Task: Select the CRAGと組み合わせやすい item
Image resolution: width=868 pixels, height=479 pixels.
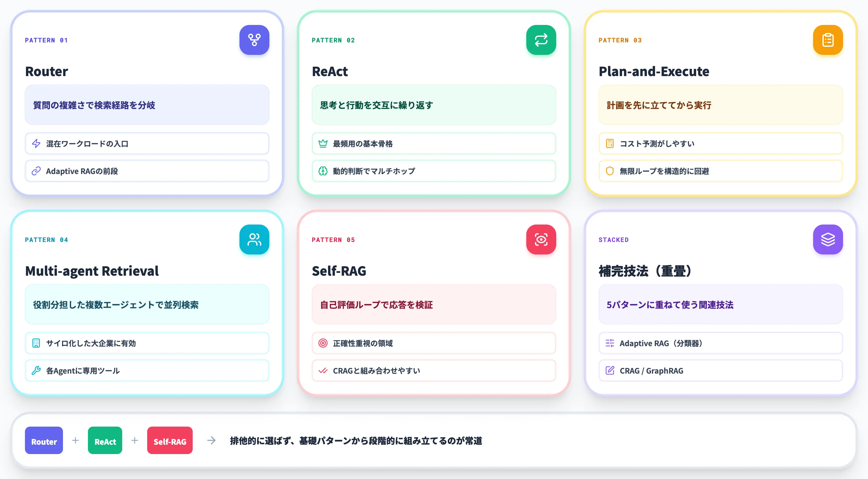Action: tap(434, 370)
